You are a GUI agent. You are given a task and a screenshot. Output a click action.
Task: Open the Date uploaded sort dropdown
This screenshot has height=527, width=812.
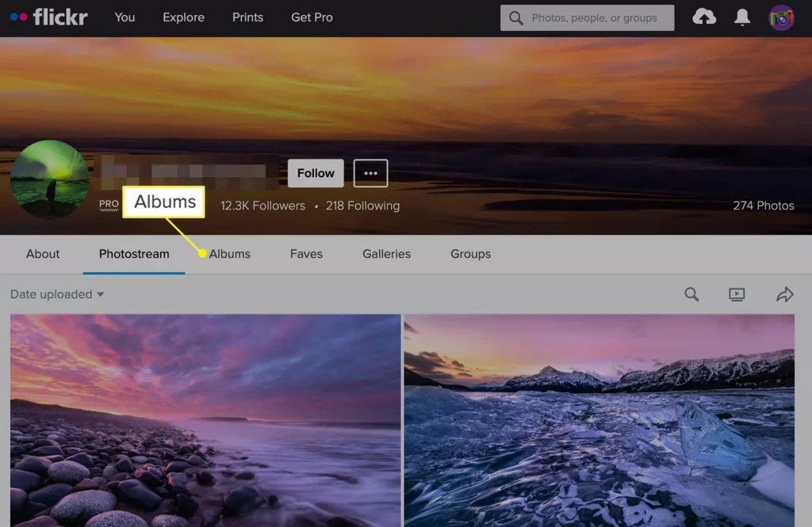pyautogui.click(x=56, y=294)
